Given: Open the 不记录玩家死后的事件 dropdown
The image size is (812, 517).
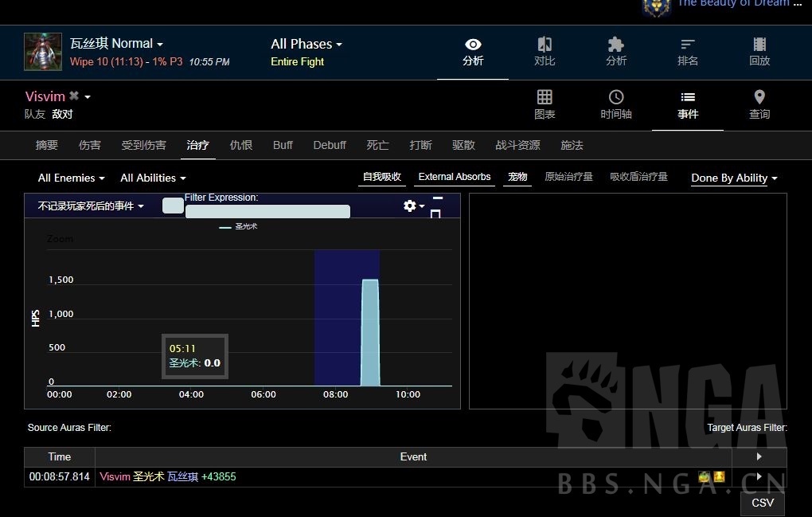Looking at the screenshot, I should pyautogui.click(x=90, y=206).
